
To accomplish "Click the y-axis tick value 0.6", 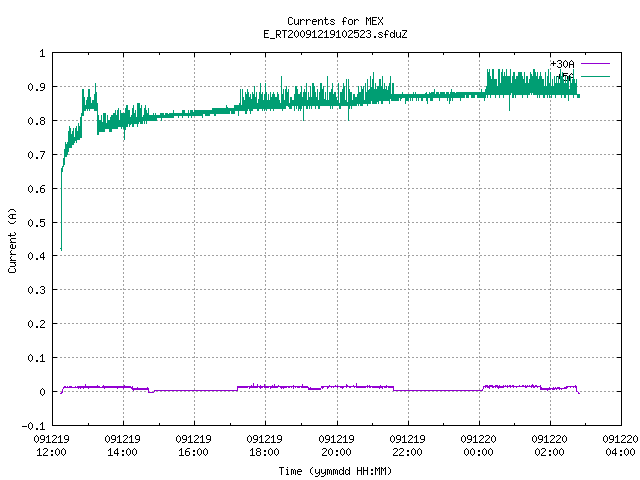I will 36,189.
